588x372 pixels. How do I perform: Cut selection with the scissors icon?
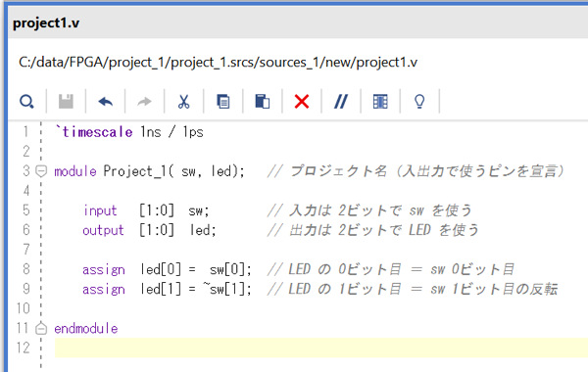pos(184,102)
